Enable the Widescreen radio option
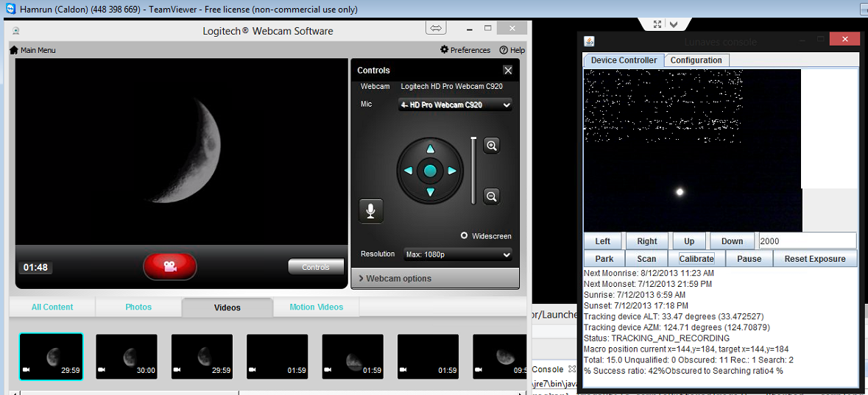The width and height of the screenshot is (868, 395). [x=465, y=236]
